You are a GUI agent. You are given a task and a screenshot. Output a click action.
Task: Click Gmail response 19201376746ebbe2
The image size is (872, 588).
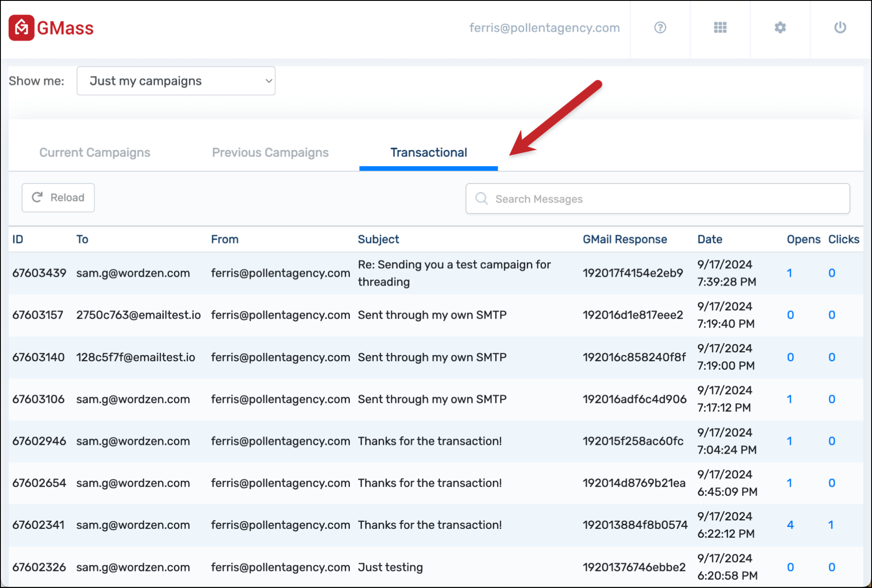634,567
